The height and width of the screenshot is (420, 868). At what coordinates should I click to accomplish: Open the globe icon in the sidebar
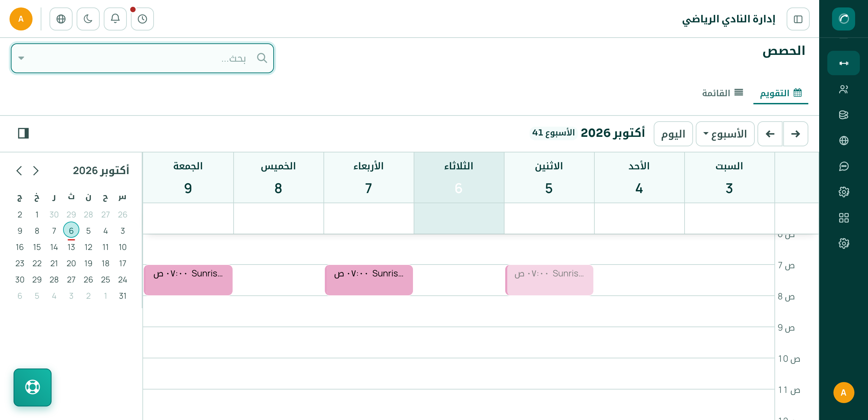click(844, 141)
